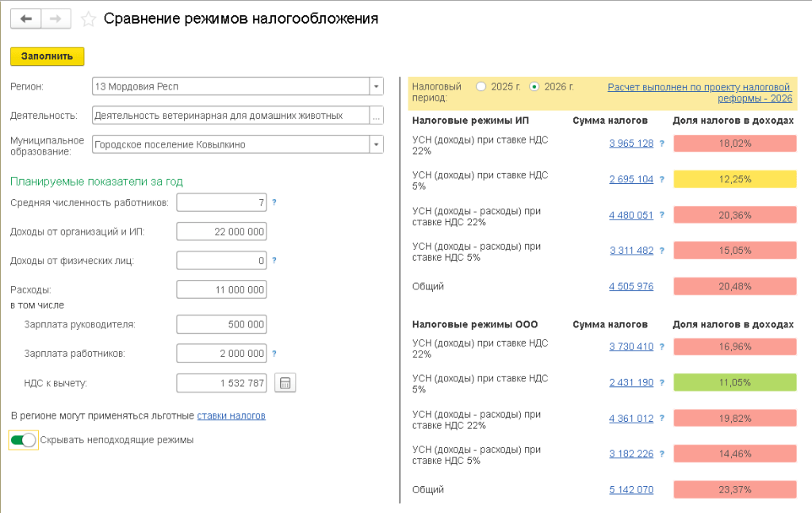Click the green 11,05% tax share bar
The width and height of the screenshot is (812, 513).
click(734, 382)
